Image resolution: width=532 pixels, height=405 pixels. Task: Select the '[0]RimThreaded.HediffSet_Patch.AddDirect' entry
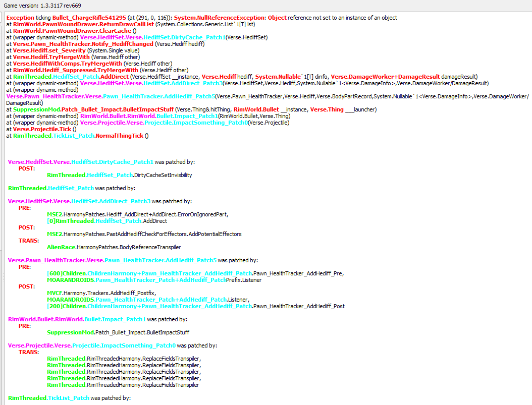click(107, 221)
